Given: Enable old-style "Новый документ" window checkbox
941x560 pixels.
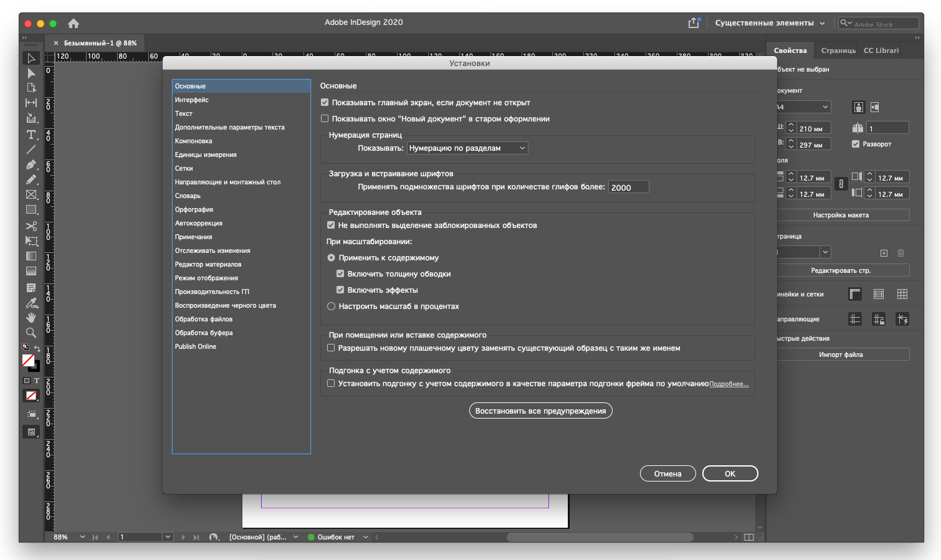Looking at the screenshot, I should [x=325, y=119].
